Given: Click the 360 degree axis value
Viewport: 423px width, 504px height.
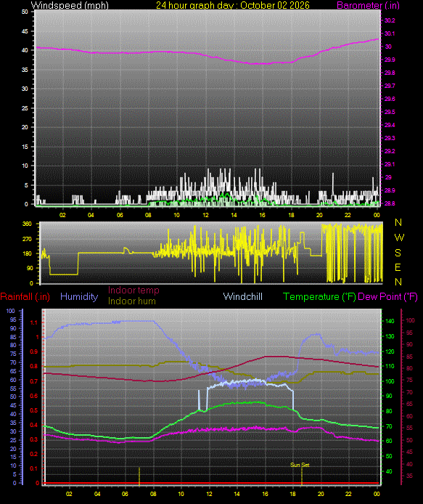Looking at the screenshot, I should [28, 224].
